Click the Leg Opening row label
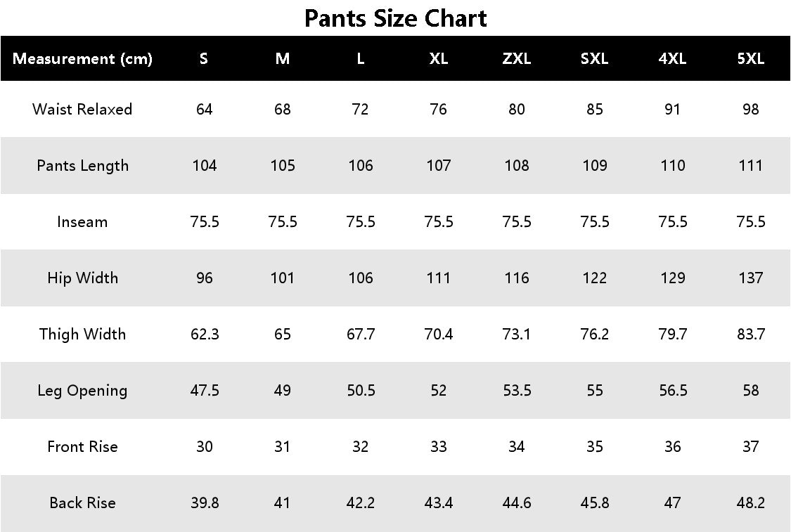Viewport: 791px width, 532px height. click(82, 391)
